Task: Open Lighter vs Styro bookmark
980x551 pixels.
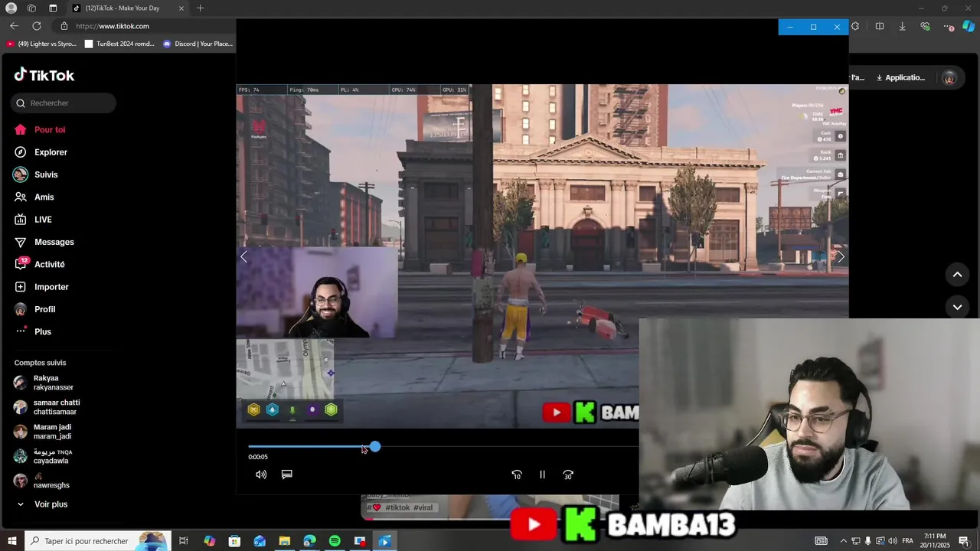Action: (x=42, y=44)
